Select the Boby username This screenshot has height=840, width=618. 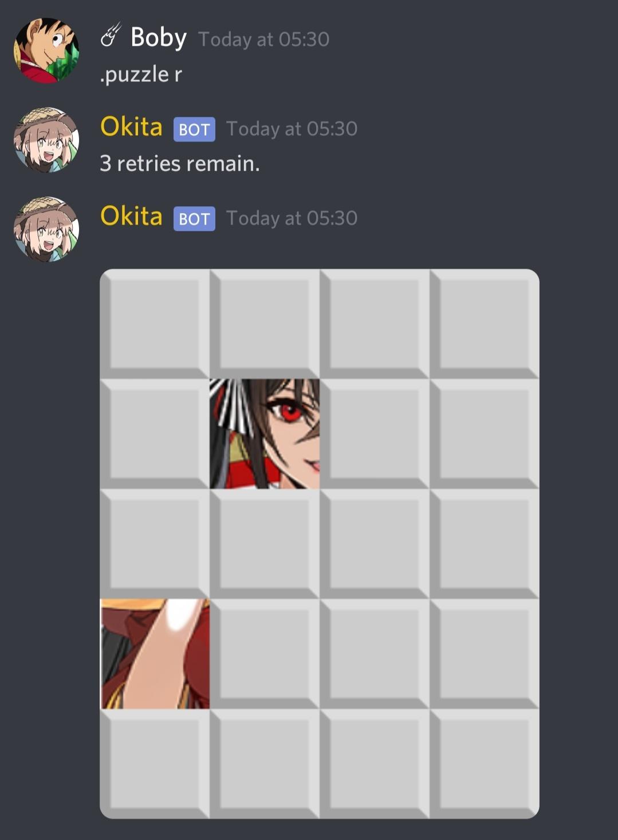coord(159,38)
